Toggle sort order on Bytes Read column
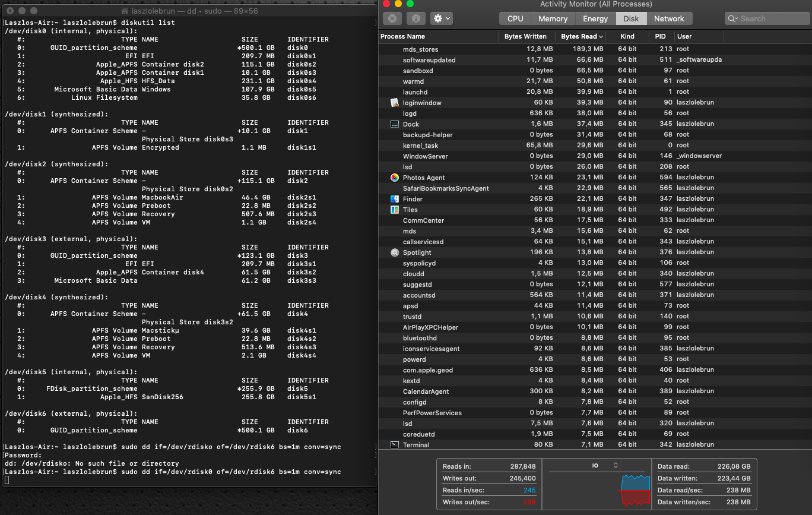812x515 pixels. [x=582, y=36]
